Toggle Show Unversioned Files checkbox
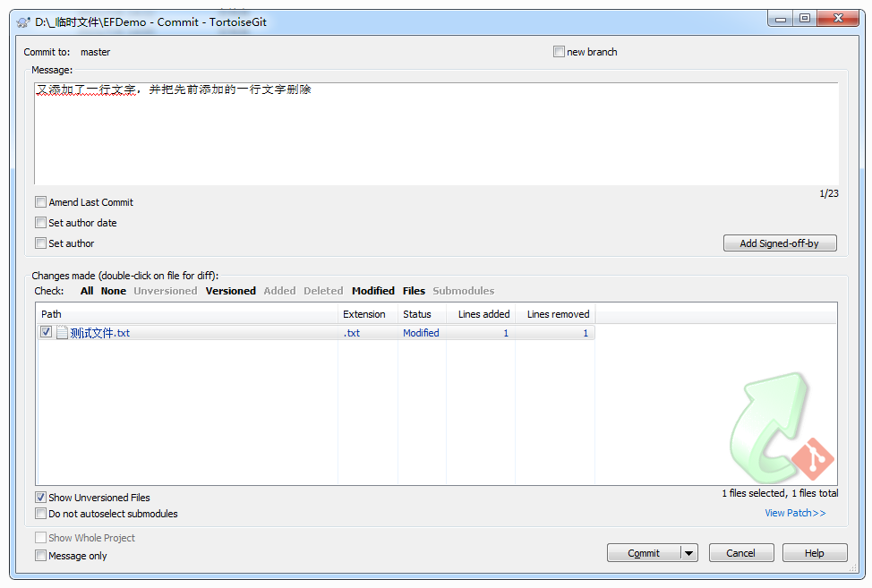The width and height of the screenshot is (872, 588). [x=40, y=497]
